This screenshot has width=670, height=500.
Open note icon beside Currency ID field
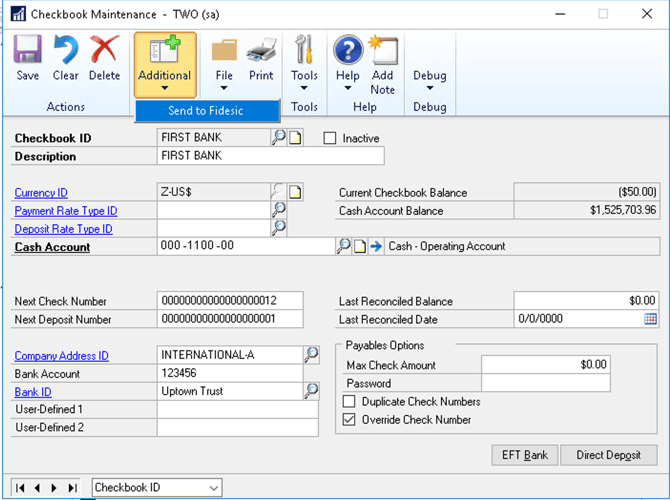coord(295,192)
